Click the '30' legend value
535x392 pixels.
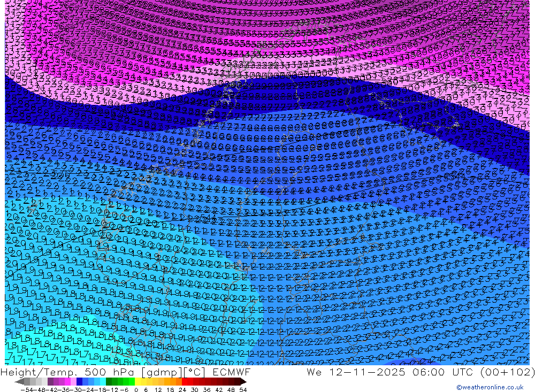coord(194,390)
